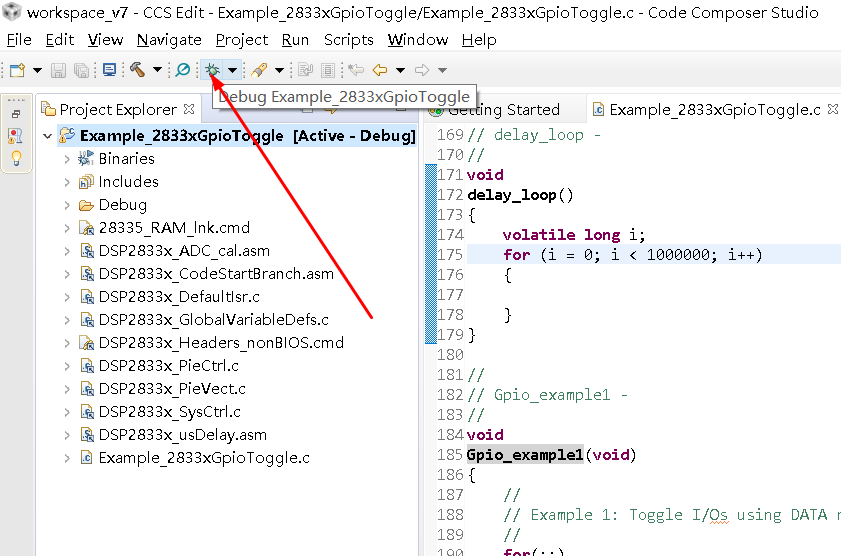This screenshot has width=841, height=556.
Task: Place cursor on the delay_loop() line
Action: tap(520, 195)
